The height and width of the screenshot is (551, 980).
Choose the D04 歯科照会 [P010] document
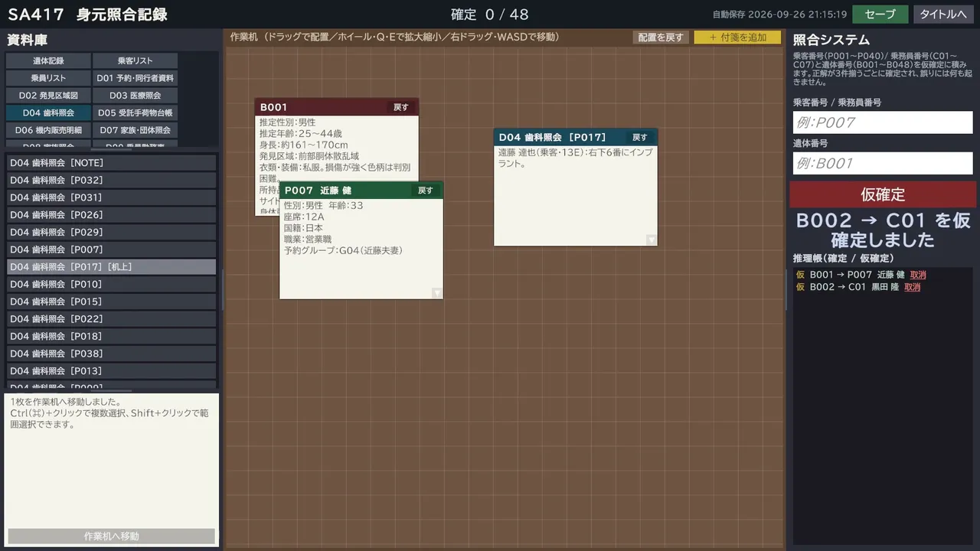[x=112, y=285]
